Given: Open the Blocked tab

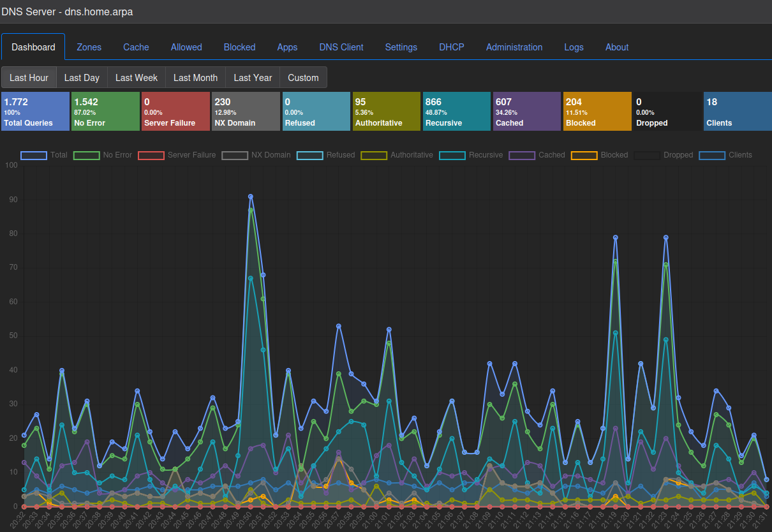Looking at the screenshot, I should (239, 47).
